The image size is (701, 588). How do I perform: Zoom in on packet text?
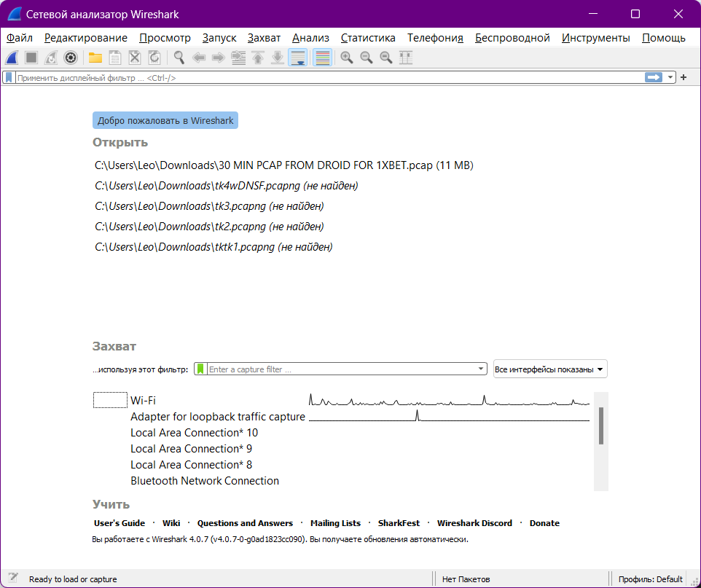347,58
